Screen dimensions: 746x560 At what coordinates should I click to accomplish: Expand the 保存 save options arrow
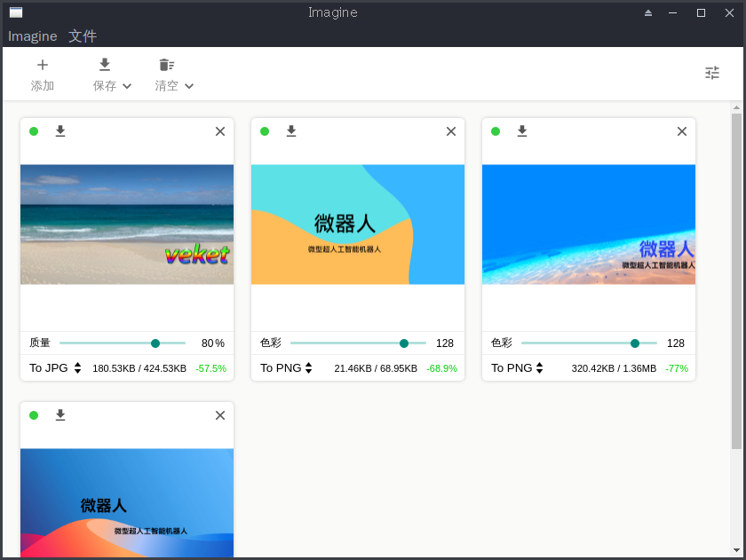point(127,86)
